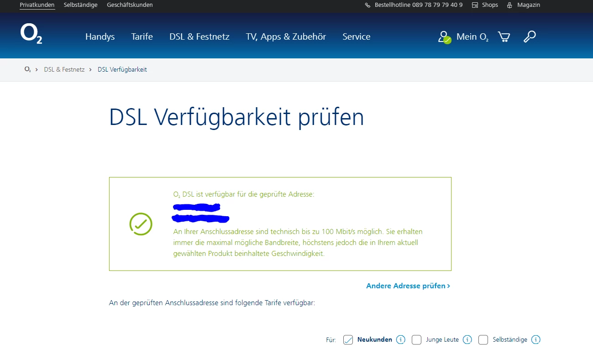
Task: Click DSL Verfügbarkeit breadcrumb
Action: coord(122,70)
